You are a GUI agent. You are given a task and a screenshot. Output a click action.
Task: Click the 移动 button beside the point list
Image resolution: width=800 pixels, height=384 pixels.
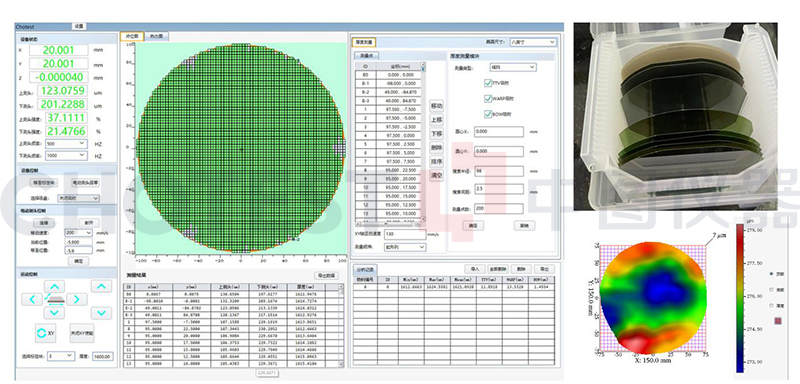(x=437, y=106)
